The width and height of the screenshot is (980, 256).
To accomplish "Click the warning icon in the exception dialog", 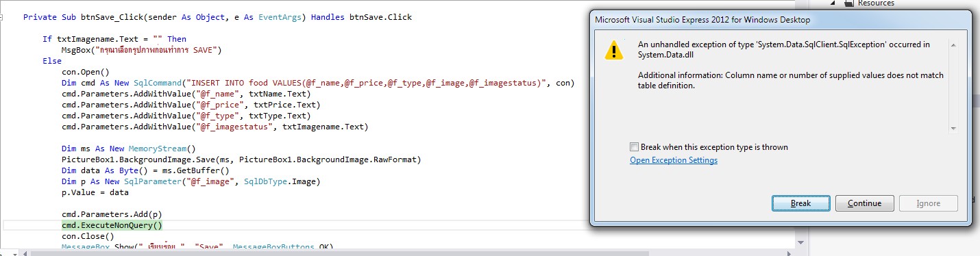I will [x=614, y=50].
